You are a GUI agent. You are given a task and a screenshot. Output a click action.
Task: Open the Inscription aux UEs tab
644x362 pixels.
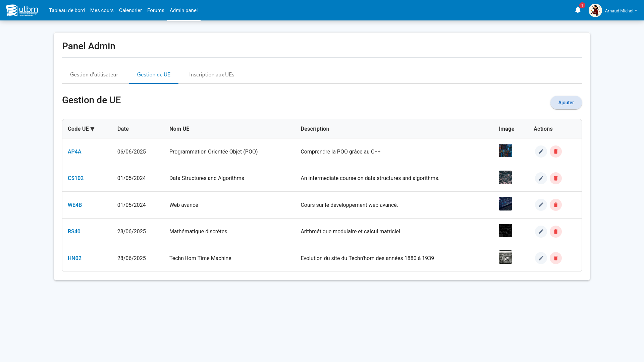point(212,75)
